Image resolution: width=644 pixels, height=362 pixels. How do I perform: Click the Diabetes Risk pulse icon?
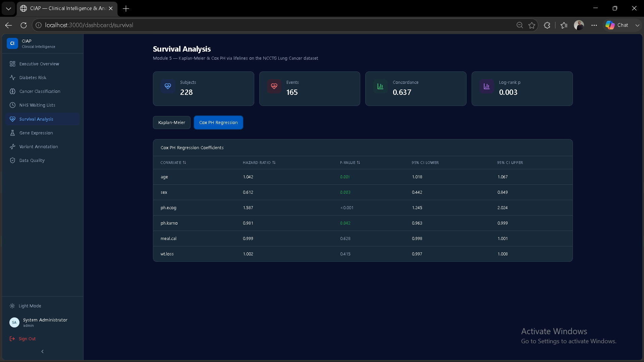[12, 77]
